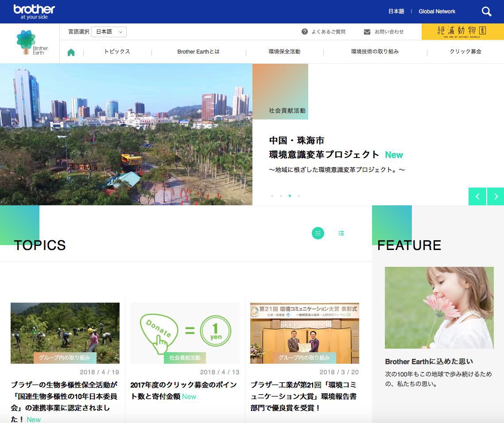Click the Brother at your side logo
The image size is (504, 423).
pos(34,12)
